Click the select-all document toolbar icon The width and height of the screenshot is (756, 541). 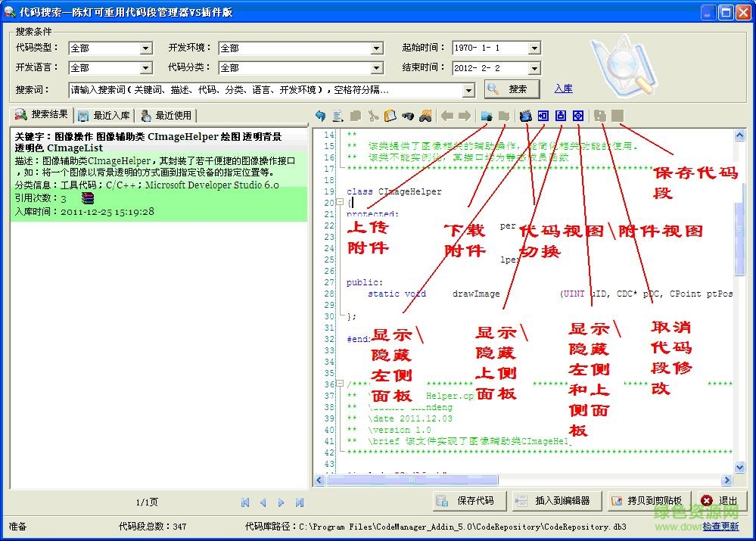click(338, 116)
